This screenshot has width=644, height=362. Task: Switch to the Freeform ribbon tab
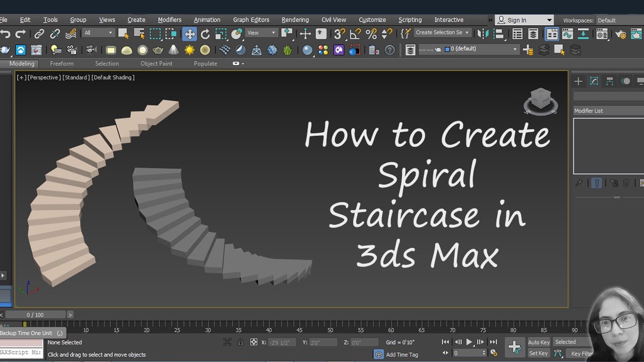point(62,64)
